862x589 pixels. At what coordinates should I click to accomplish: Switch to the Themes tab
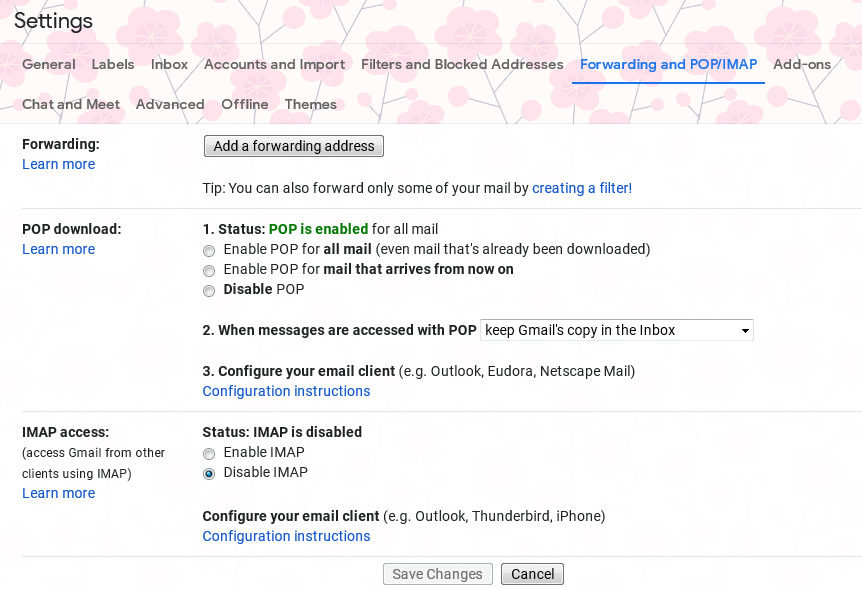(x=311, y=104)
